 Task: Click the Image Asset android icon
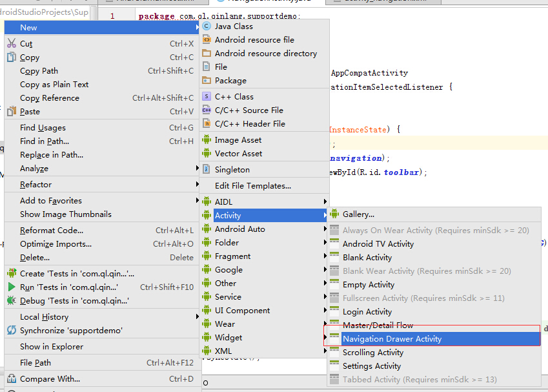(x=207, y=140)
